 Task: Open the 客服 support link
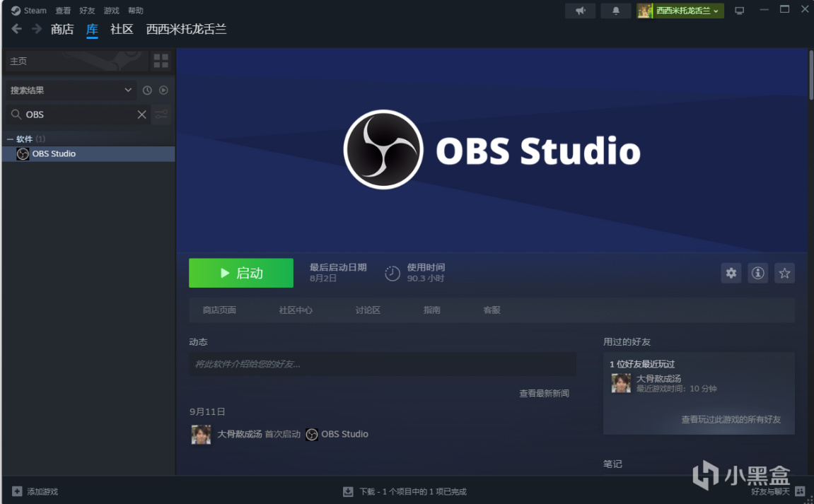click(492, 310)
